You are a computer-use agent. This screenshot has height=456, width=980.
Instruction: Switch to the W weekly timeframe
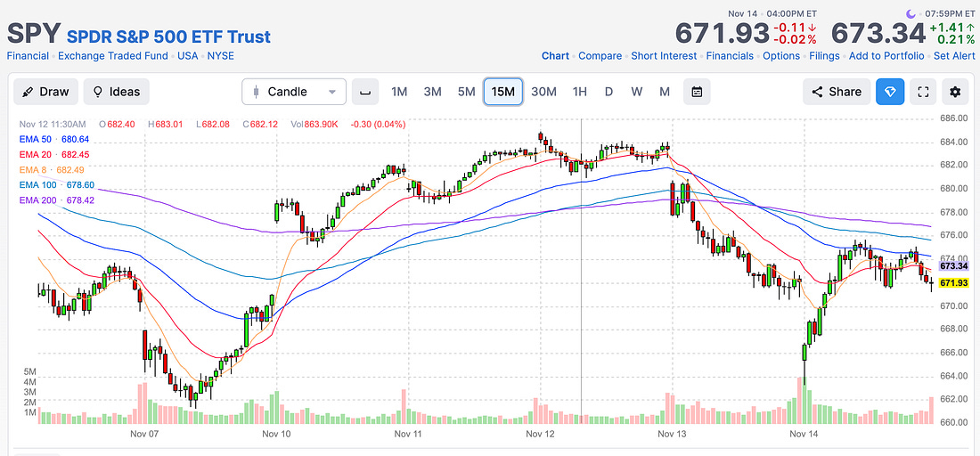click(637, 92)
